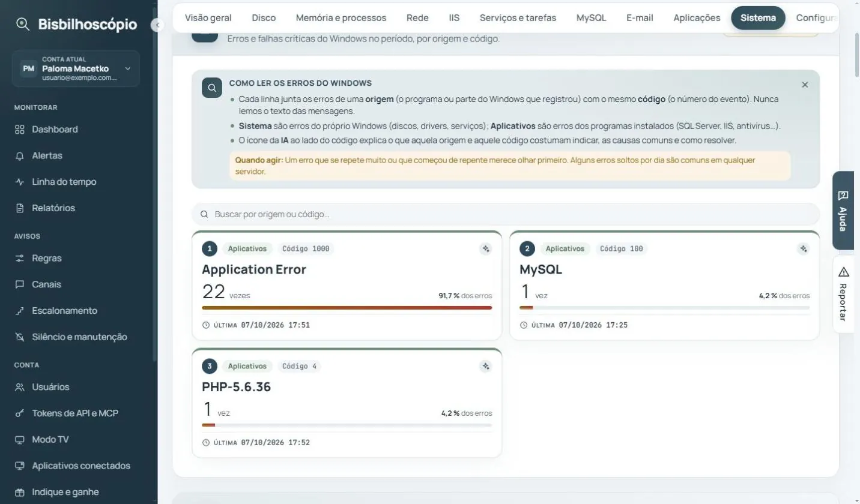Open the current account dropdown Paloma Macetko

76,68
